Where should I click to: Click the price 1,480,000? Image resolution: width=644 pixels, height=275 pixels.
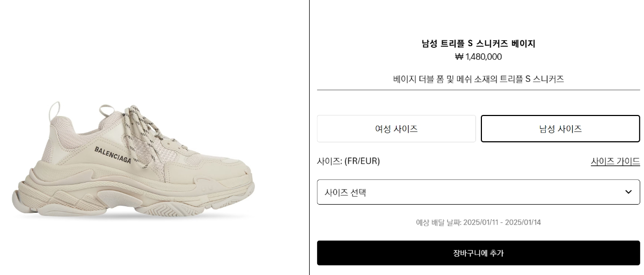[x=484, y=57]
